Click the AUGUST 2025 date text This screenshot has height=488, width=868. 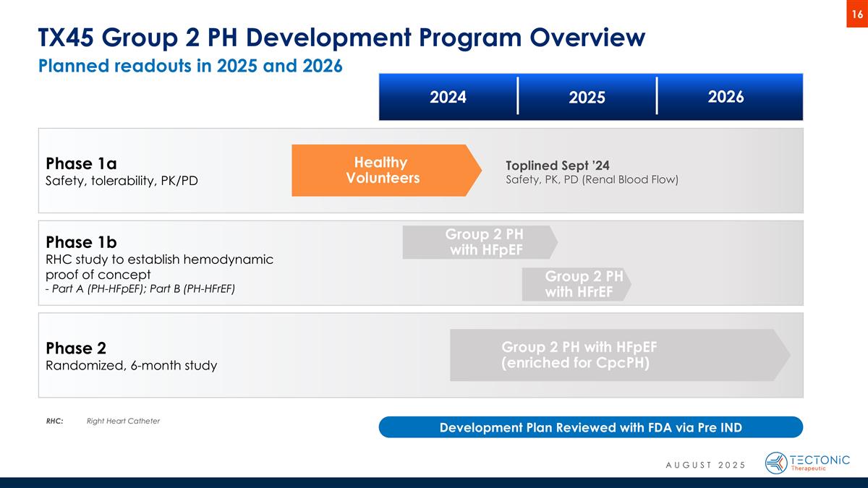[705, 463]
